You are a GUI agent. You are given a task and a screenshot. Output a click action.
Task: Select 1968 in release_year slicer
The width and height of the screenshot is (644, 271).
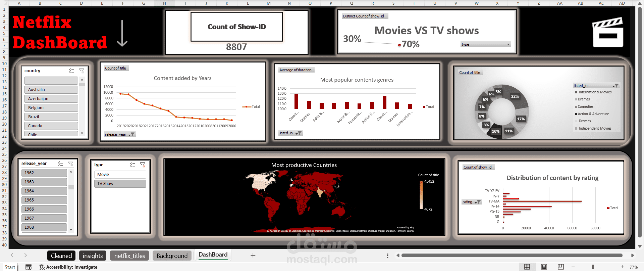coord(44,227)
